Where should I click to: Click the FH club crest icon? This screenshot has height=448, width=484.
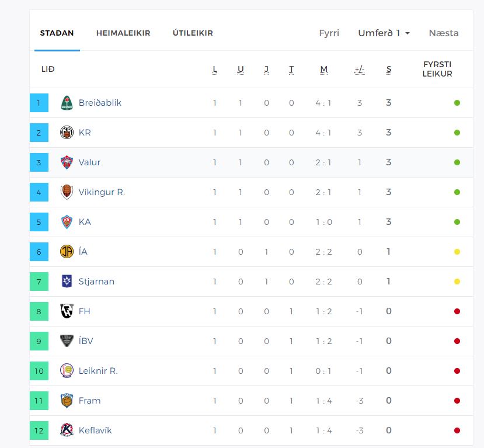(67, 311)
